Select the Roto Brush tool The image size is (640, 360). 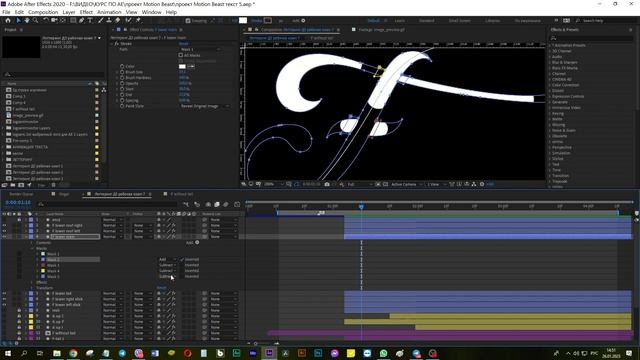click(129, 20)
